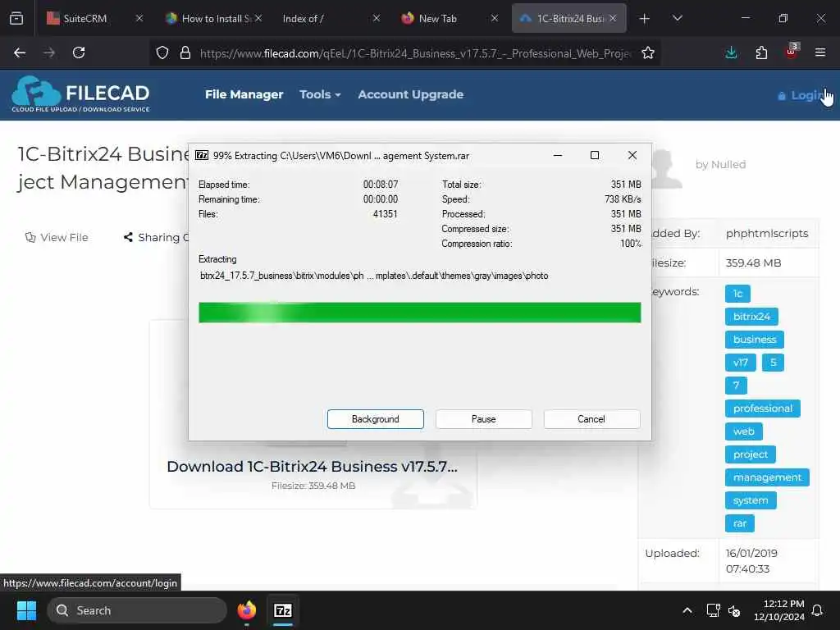
Task: Maximize the 7-Zip extracting dialog
Action: pyautogui.click(x=595, y=155)
